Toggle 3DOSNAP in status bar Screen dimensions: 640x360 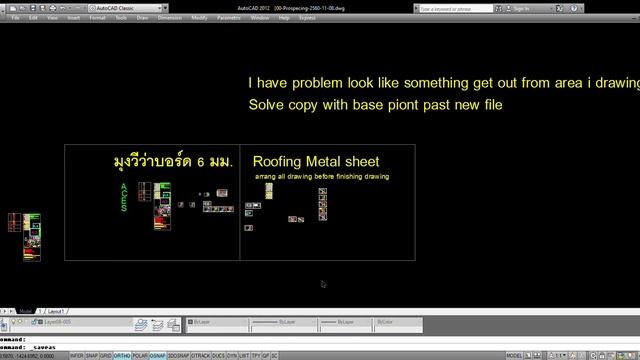click(x=178, y=356)
